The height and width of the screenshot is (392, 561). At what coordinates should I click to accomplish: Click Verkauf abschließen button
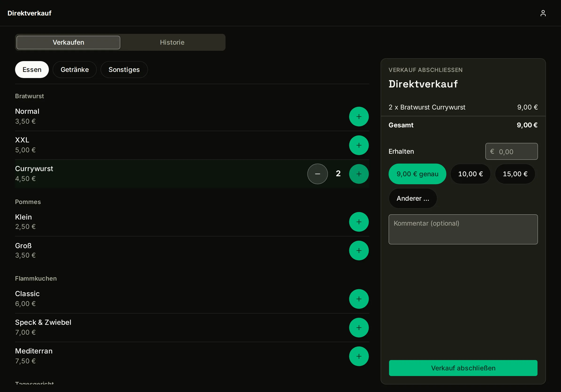[463, 368]
